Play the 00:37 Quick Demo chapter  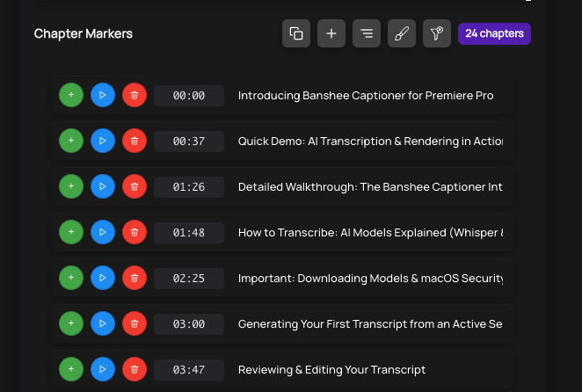pos(103,141)
